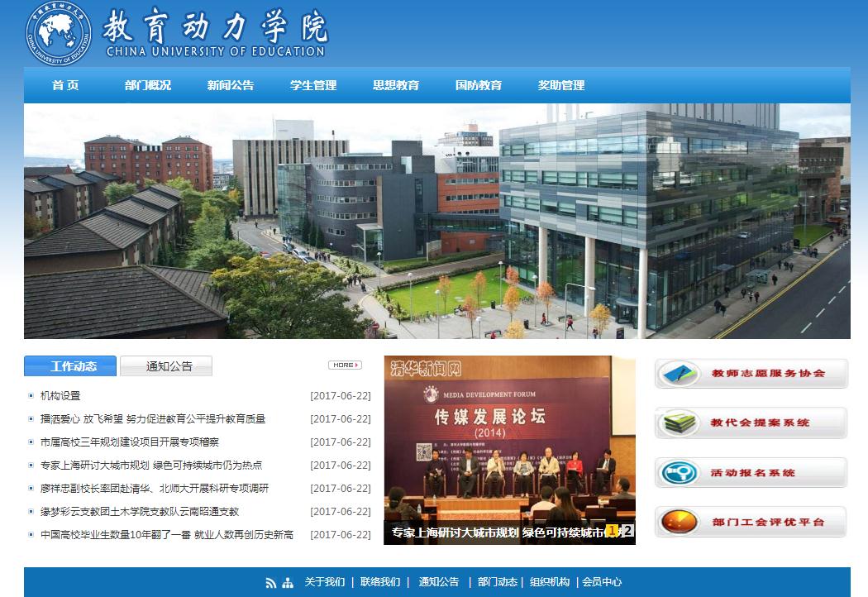Click 关于我们 link in footer

[325, 582]
